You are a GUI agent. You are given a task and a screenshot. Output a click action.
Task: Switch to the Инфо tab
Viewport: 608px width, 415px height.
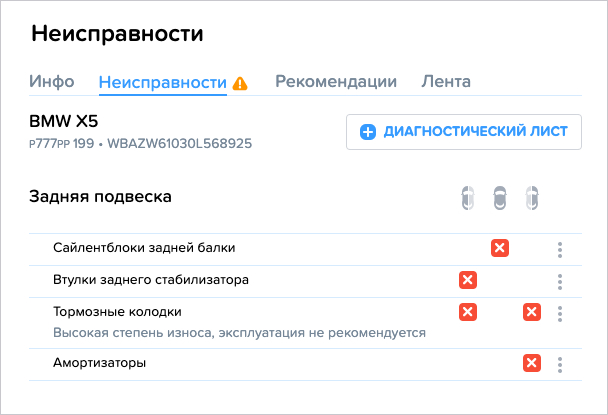[x=52, y=81]
